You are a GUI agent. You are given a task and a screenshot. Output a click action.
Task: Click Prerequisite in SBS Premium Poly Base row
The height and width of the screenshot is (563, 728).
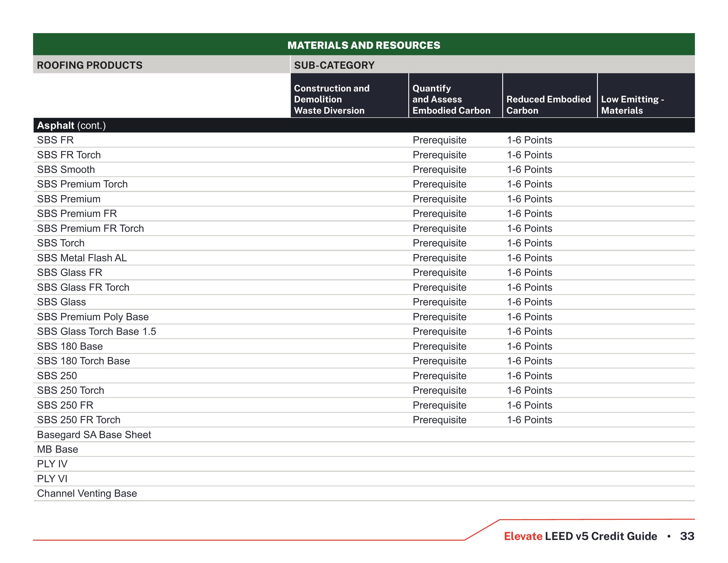[x=439, y=317]
